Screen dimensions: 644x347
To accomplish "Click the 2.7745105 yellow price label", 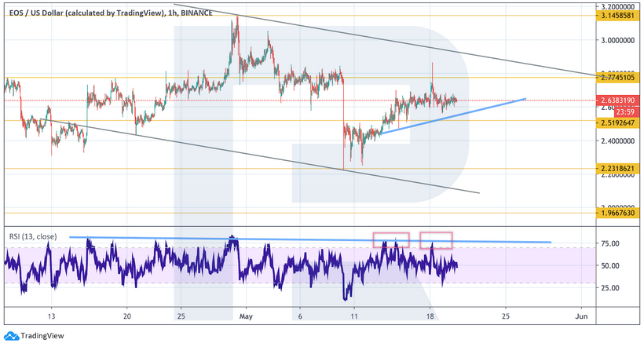I will (617, 77).
